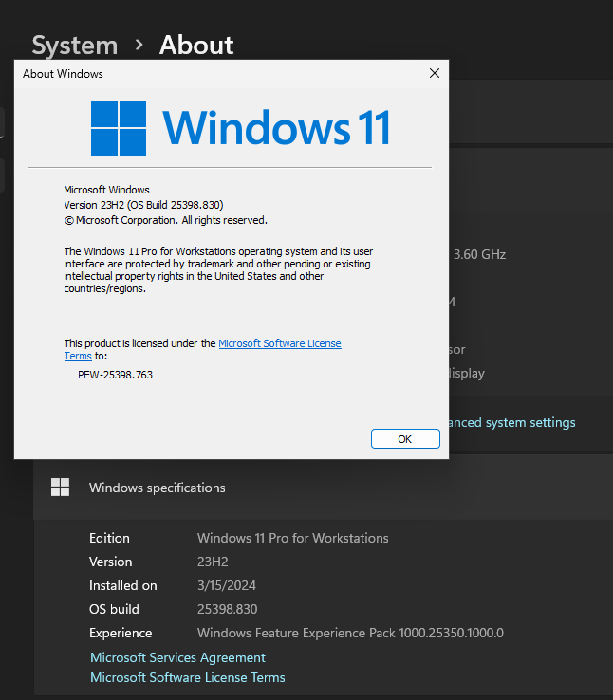The image size is (613, 700).
Task: Click Version 23H2 OS Build line in dialog
Action: coord(143,205)
